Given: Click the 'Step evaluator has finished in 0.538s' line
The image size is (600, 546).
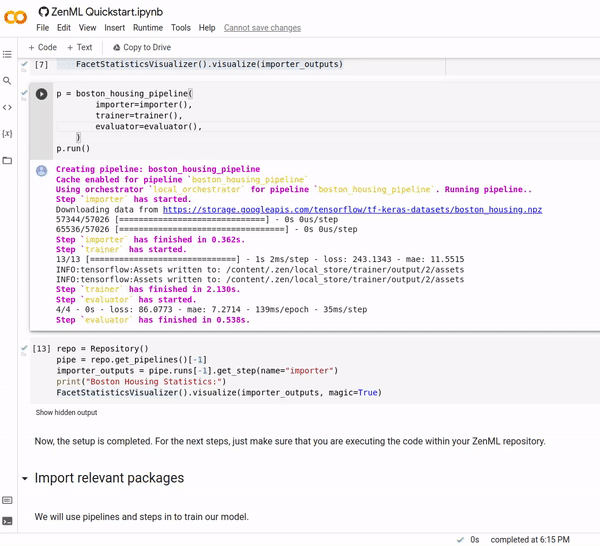Looking at the screenshot, I should [x=153, y=320].
